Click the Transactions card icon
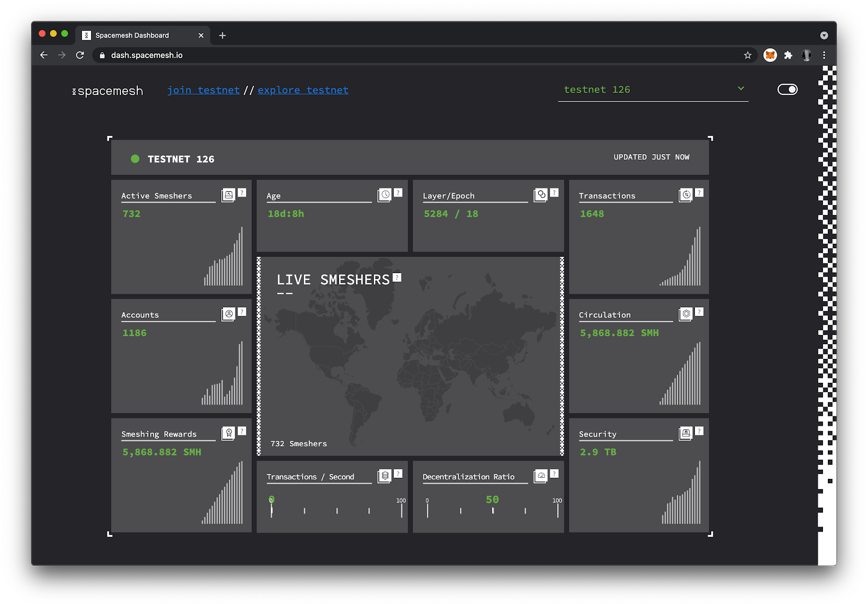The height and width of the screenshot is (607, 868). [x=686, y=195]
